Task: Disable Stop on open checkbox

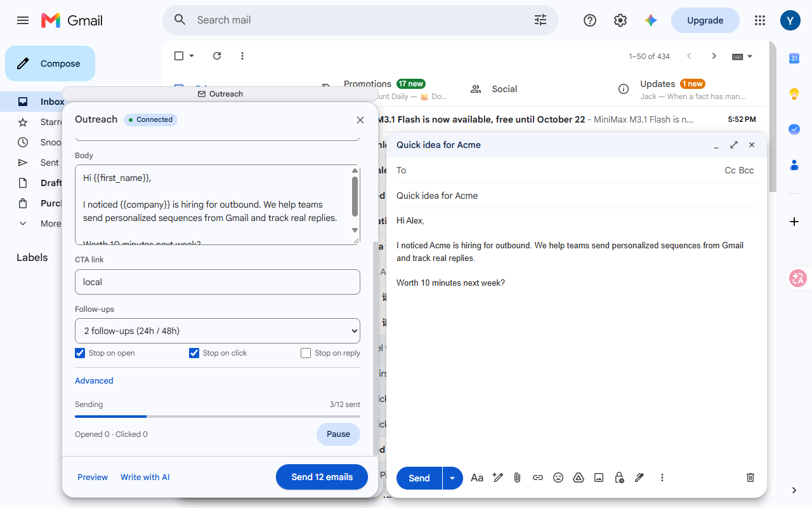Action: point(80,353)
